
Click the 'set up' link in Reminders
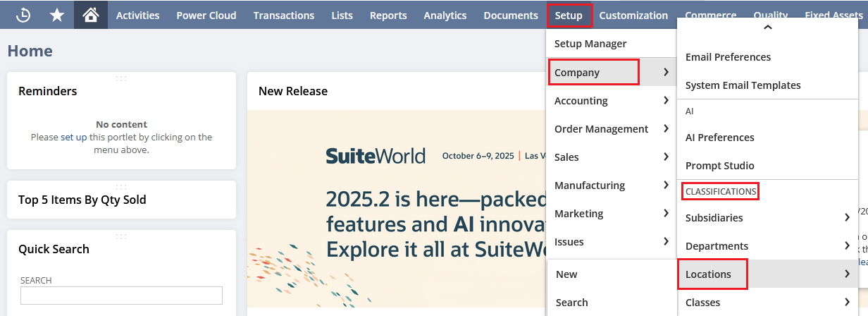click(x=73, y=138)
